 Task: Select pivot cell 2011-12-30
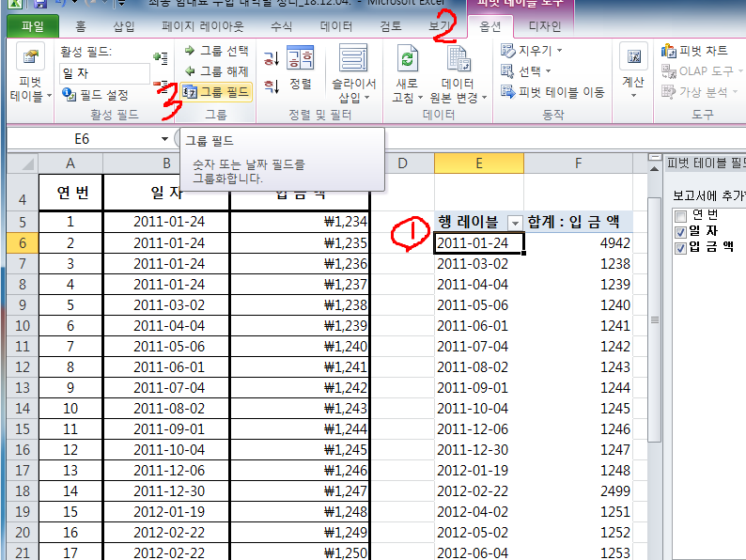coord(478,450)
